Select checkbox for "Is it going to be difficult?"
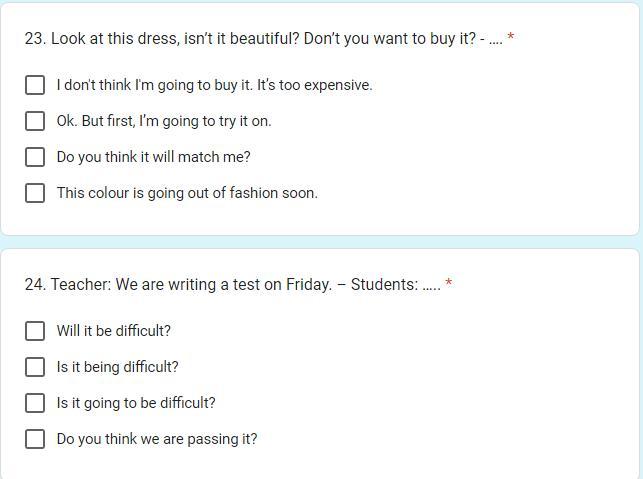This screenshot has height=479, width=643. pos(35,403)
